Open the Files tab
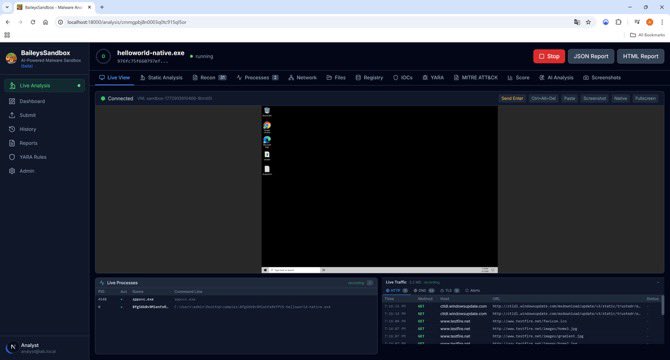670x360 pixels. tap(336, 78)
